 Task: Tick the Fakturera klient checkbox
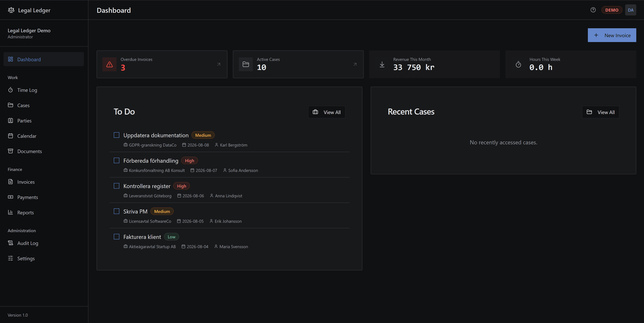click(117, 237)
